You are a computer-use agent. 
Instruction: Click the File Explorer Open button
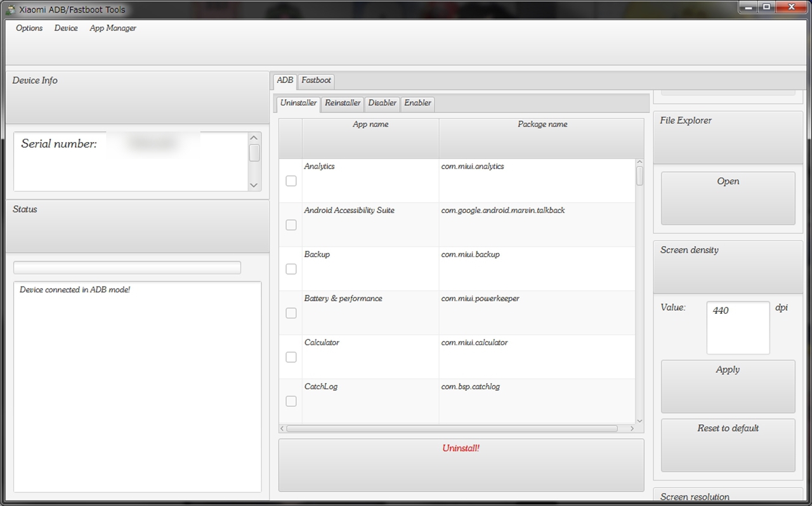[x=728, y=198]
